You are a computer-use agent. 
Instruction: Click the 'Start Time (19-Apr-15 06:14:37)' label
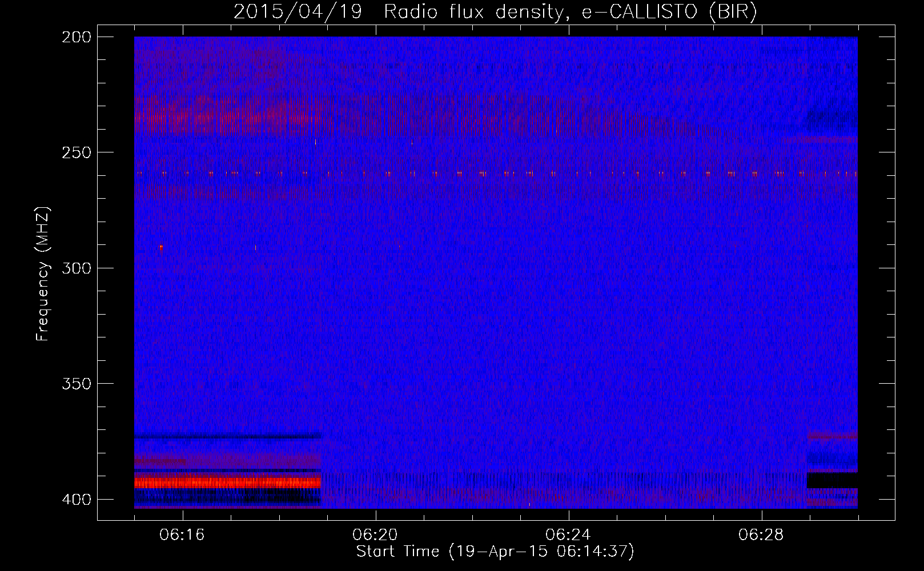pos(495,552)
